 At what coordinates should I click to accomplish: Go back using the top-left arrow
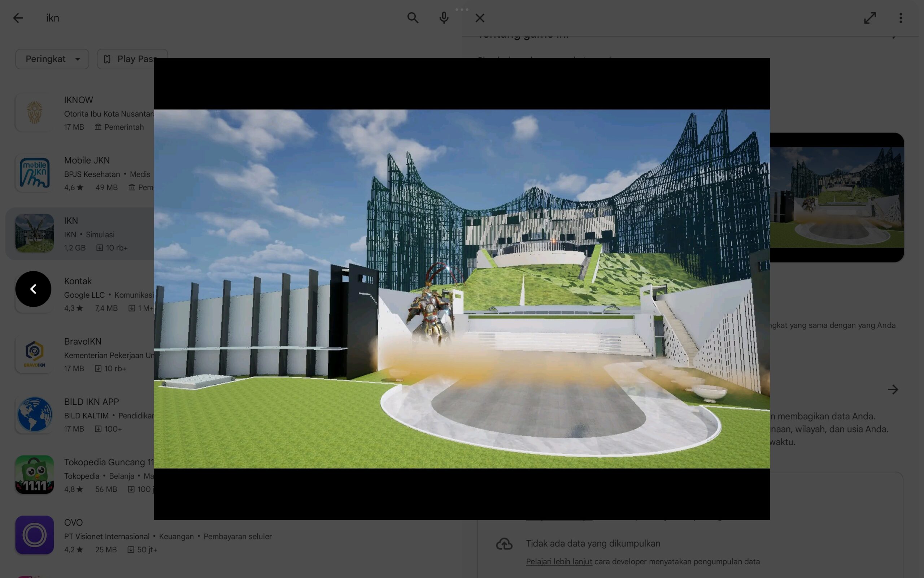(18, 18)
